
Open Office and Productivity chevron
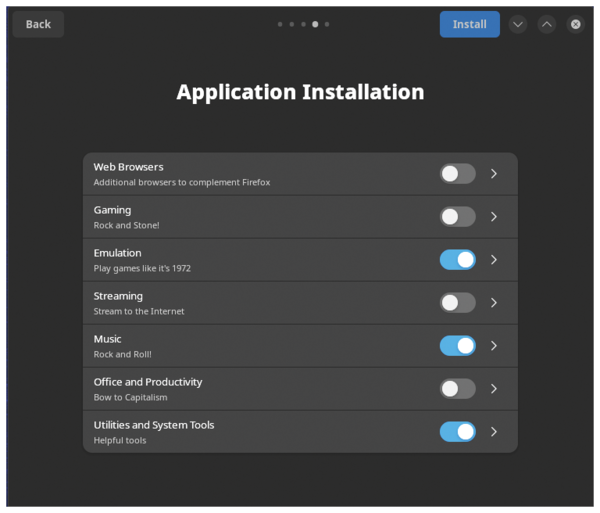coord(494,389)
